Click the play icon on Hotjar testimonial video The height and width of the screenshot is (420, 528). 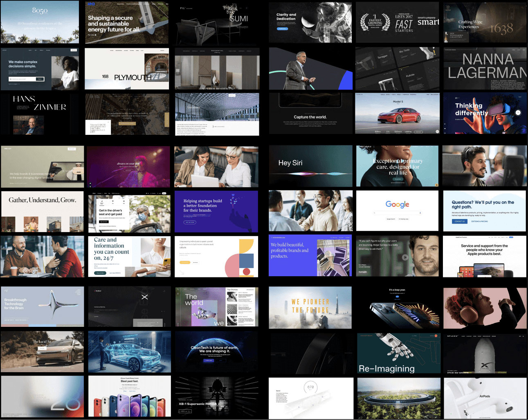coord(405,257)
